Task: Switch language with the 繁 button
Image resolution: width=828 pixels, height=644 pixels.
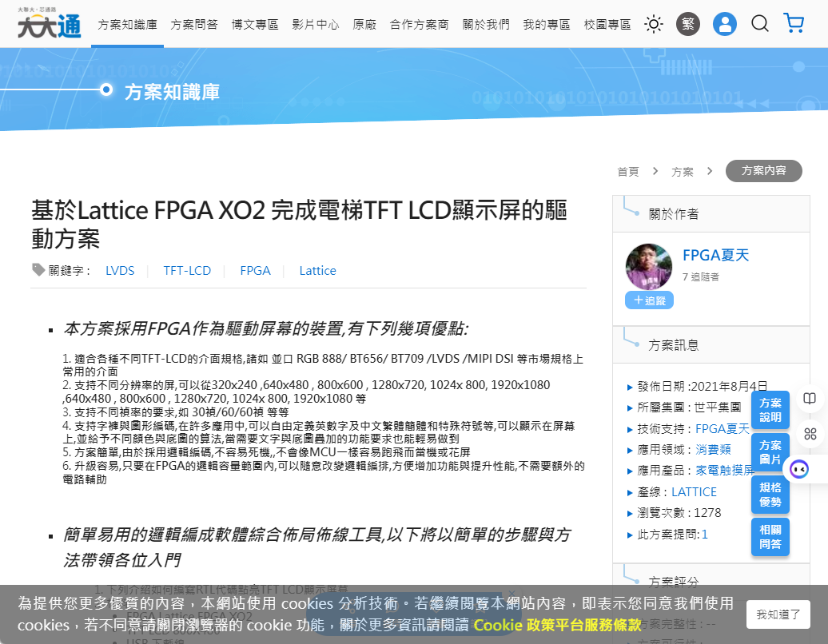Action: 688,24
